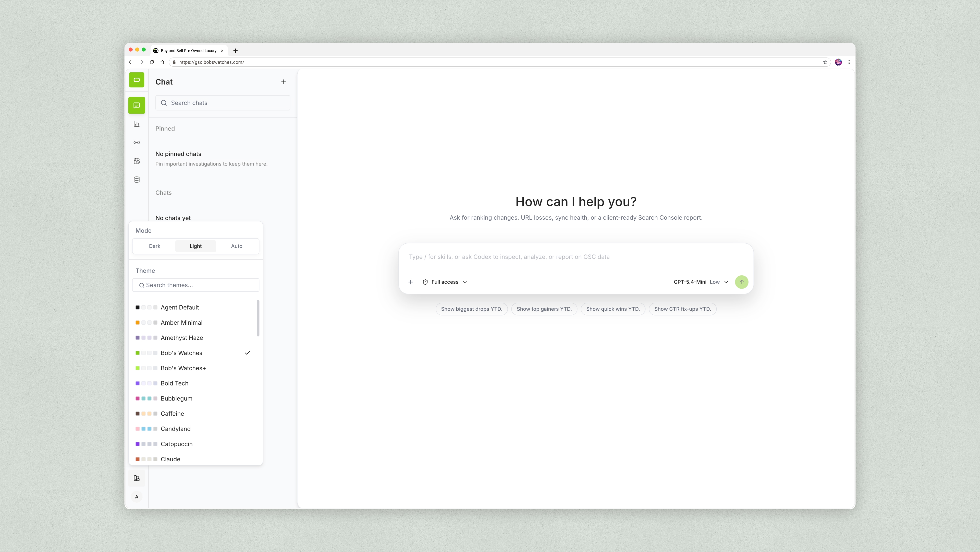Close the Buy and Sell Pre Owned tab

click(222, 51)
